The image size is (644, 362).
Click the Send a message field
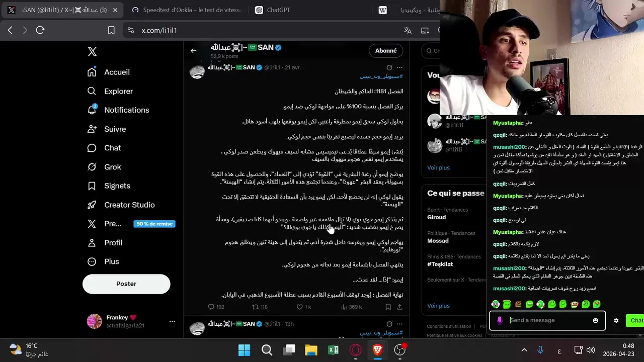tap(547, 320)
